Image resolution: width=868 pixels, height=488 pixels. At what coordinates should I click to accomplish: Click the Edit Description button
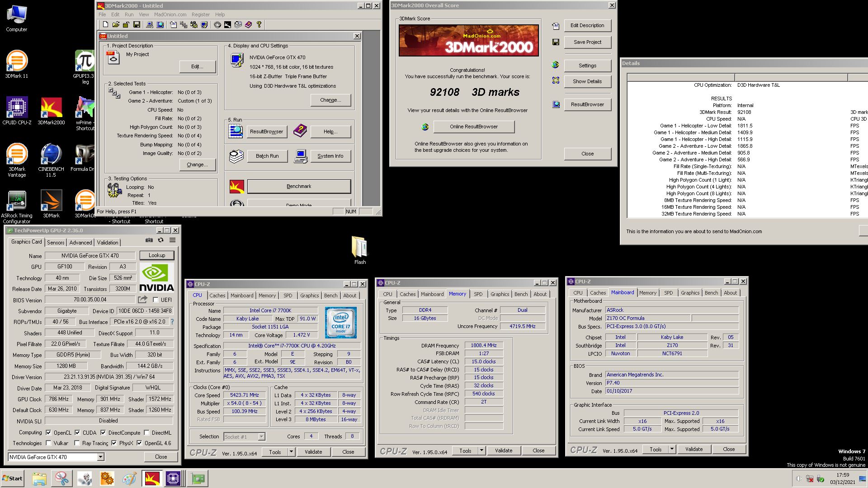click(x=587, y=25)
